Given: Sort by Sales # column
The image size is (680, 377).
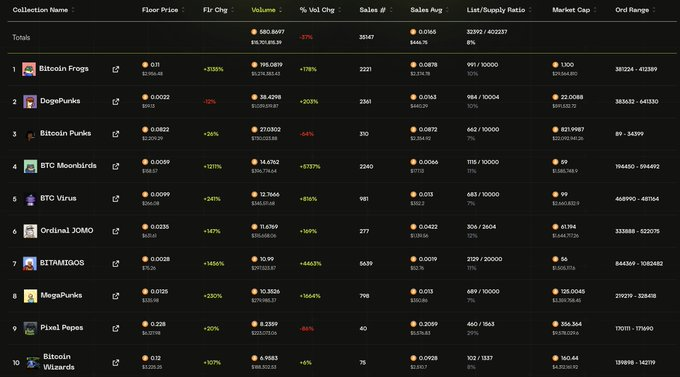Looking at the screenshot, I should (372, 10).
